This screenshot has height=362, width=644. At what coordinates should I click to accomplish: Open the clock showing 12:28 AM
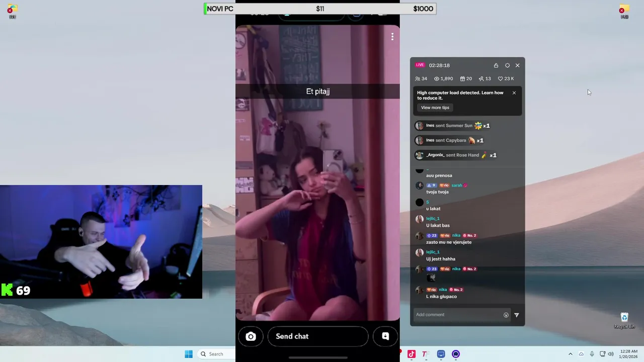point(629,354)
